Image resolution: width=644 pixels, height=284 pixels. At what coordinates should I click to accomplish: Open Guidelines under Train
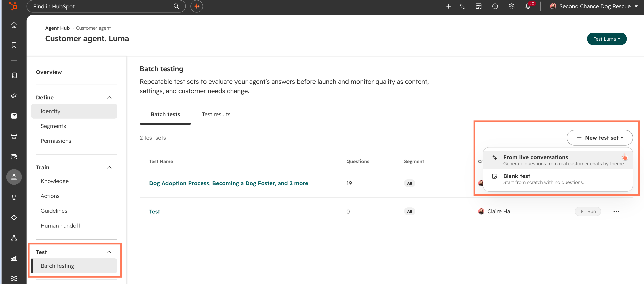(x=74, y=211)
